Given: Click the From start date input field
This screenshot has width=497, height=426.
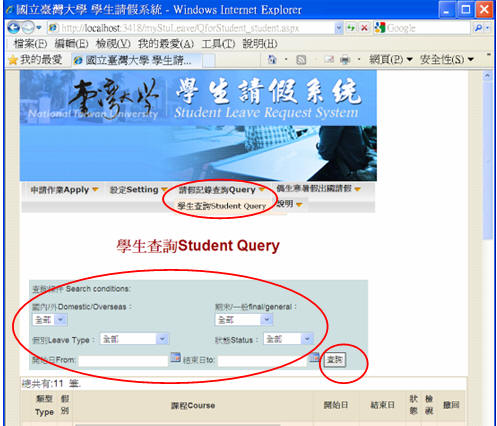Looking at the screenshot, I should [123, 361].
